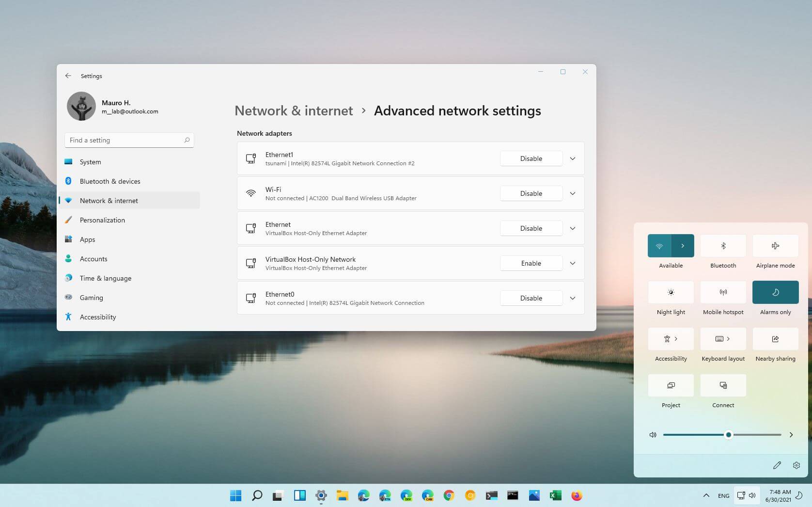The height and width of the screenshot is (507, 812).
Task: Toggle Wi-Fi in quick settings
Action: click(659, 245)
